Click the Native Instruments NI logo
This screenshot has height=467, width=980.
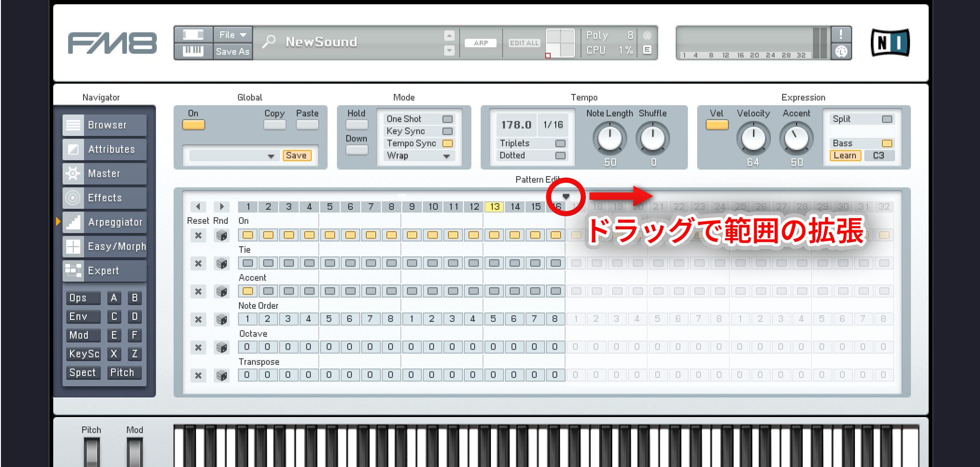pyautogui.click(x=890, y=43)
